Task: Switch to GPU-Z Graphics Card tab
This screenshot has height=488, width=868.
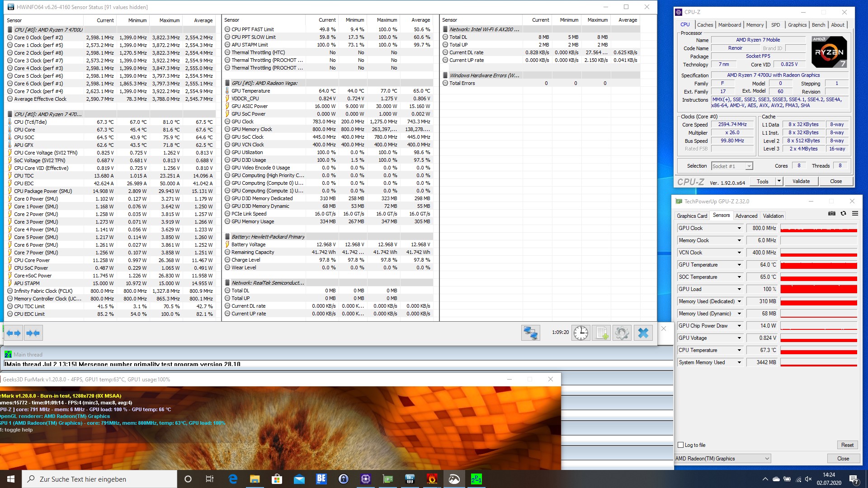Action: [x=692, y=216]
